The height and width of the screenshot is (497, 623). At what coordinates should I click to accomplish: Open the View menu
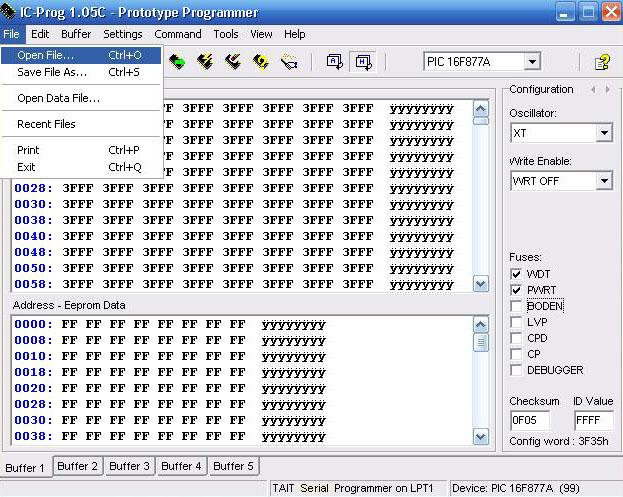(x=261, y=34)
